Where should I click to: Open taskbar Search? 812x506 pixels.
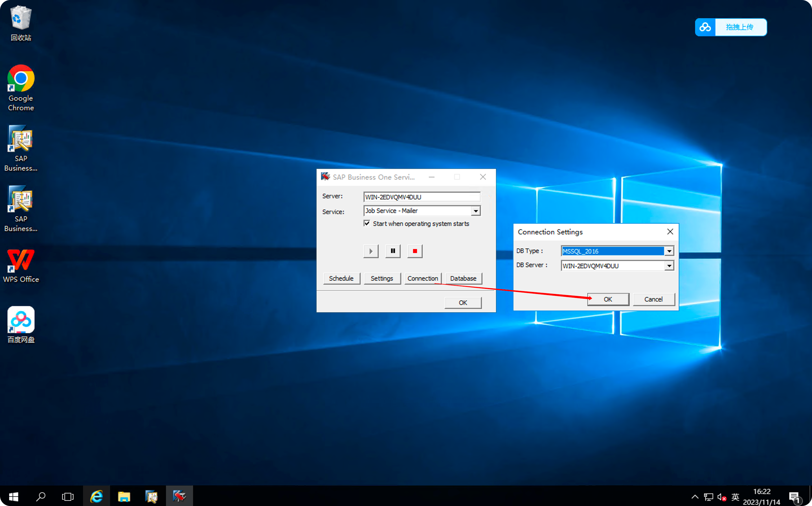(41, 496)
